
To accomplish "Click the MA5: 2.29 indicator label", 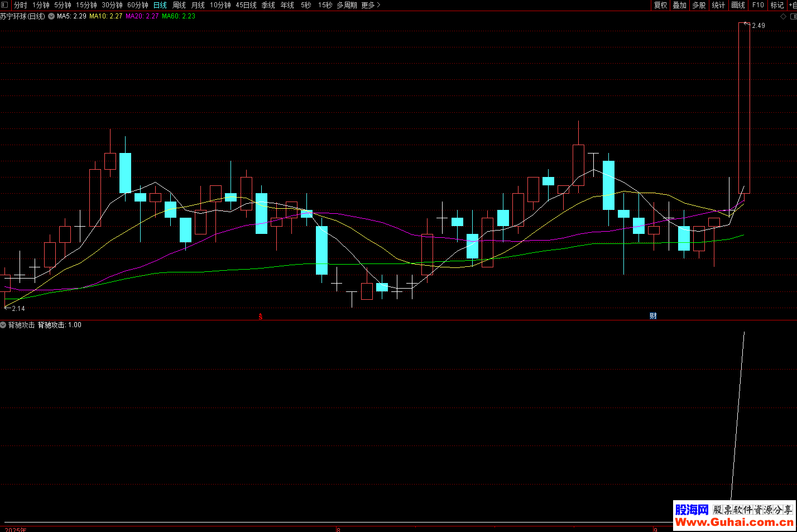I will tap(71, 16).
